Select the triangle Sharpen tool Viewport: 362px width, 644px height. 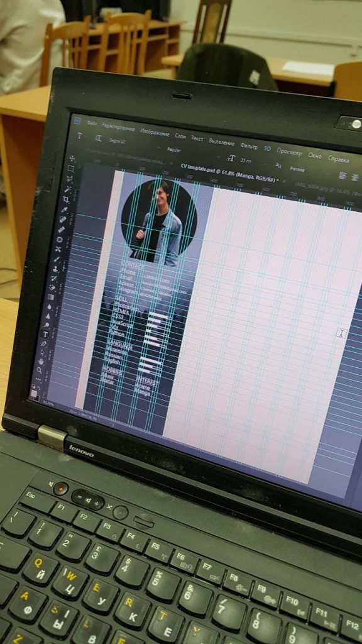pyautogui.click(x=48, y=316)
